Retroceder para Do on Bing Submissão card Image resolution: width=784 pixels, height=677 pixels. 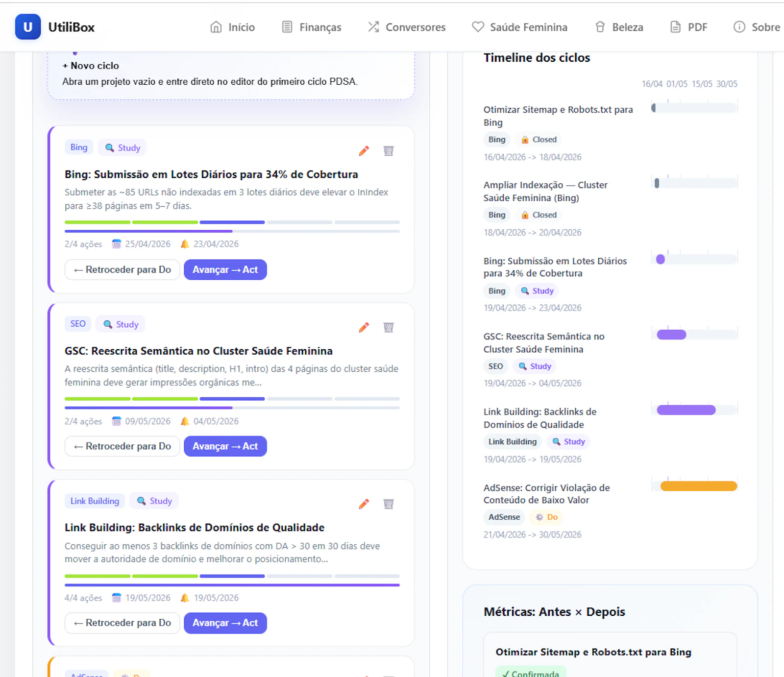[122, 269]
